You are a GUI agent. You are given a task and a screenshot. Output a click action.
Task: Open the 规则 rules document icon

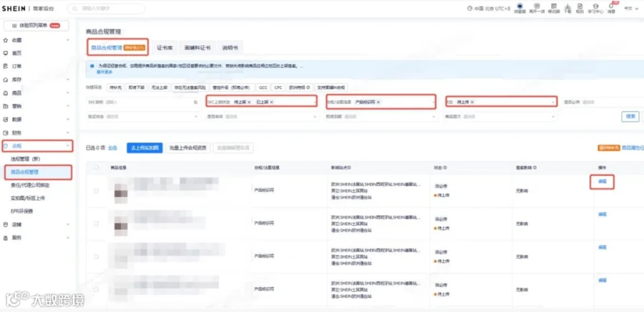point(580,6)
